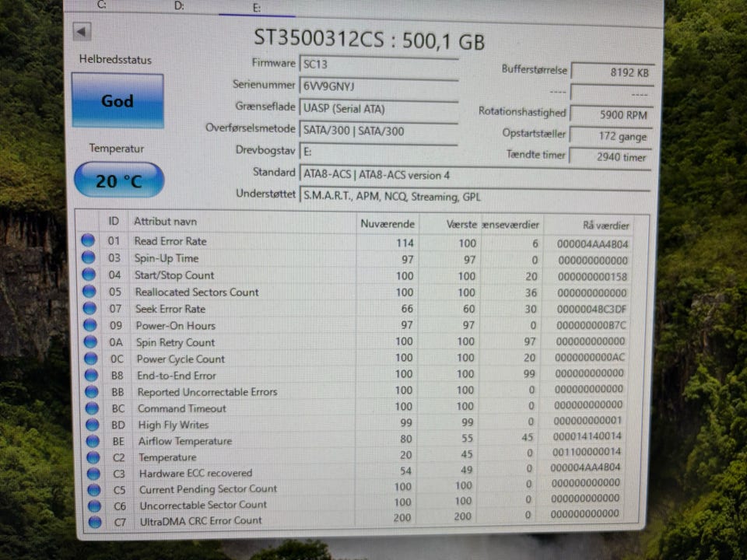Click the status icon for Spin-Up Time
This screenshot has height=560, width=747.
pyautogui.click(x=89, y=257)
